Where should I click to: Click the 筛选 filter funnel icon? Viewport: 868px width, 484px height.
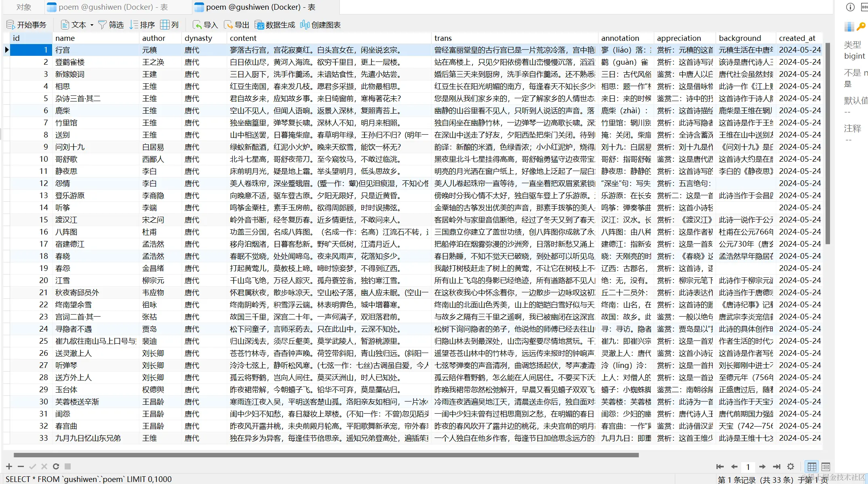pos(103,25)
